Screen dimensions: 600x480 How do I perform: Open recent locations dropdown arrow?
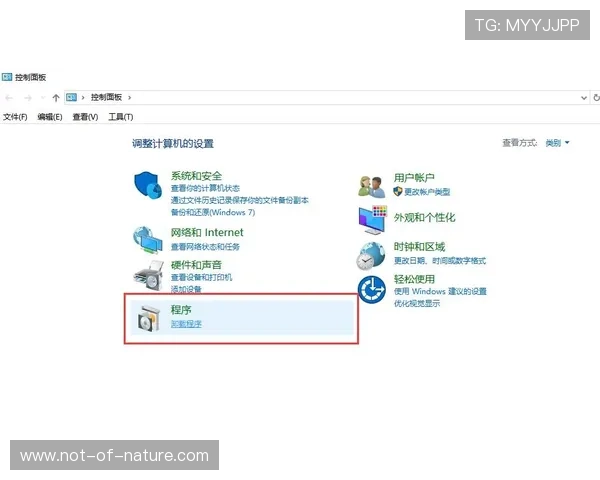click(x=43, y=98)
